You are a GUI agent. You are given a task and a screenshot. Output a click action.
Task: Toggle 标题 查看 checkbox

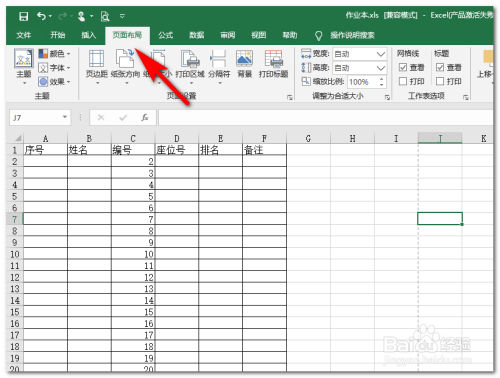pyautogui.click(x=440, y=68)
